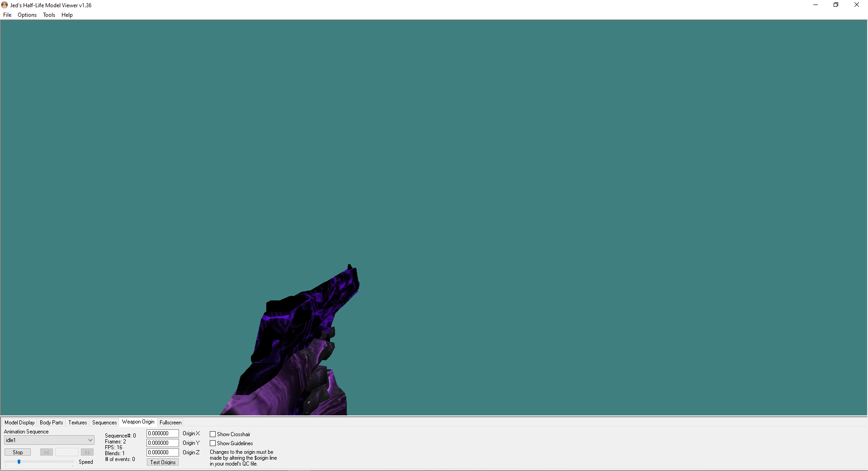Viewport: 868px width, 471px height.
Task: Click the Origin Z value field
Action: 163,452
